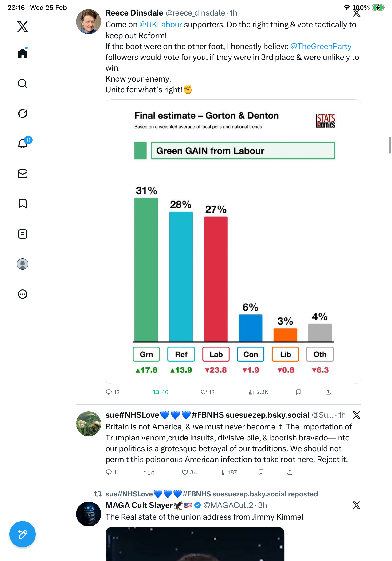
Task: Click the X logo in sidebar
Action: [x=23, y=27]
